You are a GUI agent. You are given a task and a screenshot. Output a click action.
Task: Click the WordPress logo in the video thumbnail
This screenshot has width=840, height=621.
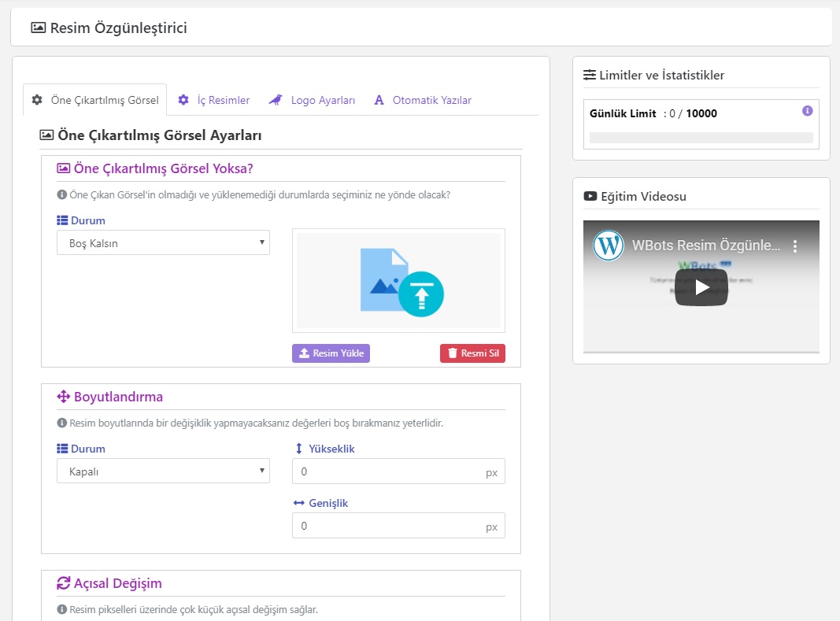pyautogui.click(x=609, y=246)
